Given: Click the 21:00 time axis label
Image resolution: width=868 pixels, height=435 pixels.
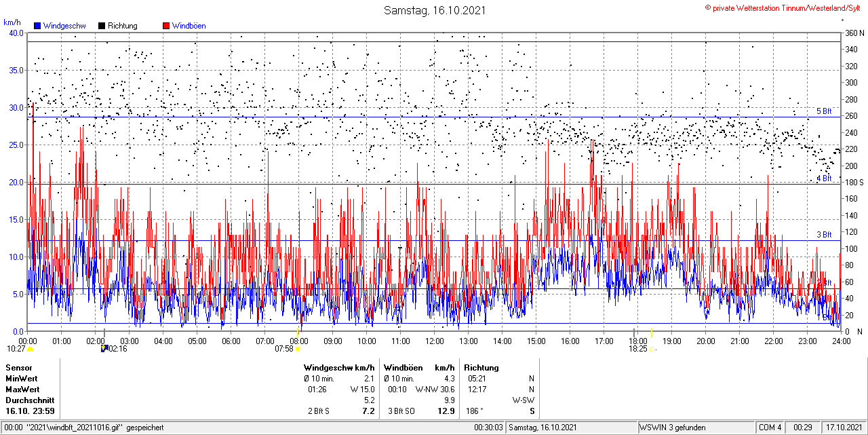Looking at the screenshot, I should click(740, 341).
